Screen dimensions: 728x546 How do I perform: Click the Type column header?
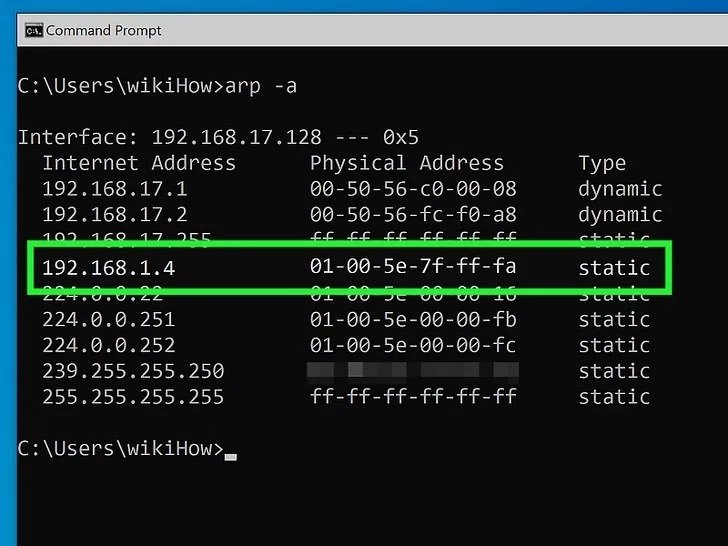click(x=602, y=163)
